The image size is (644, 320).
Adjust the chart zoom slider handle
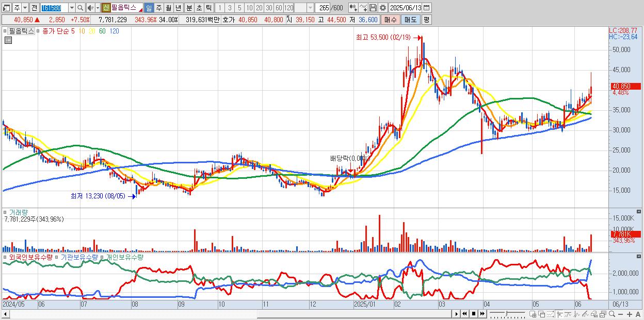pyautogui.click(x=506, y=313)
